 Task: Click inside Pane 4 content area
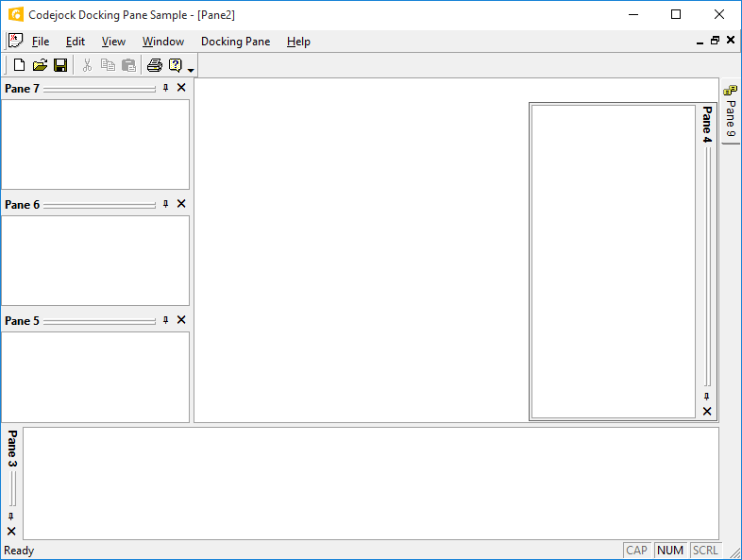[614, 262]
